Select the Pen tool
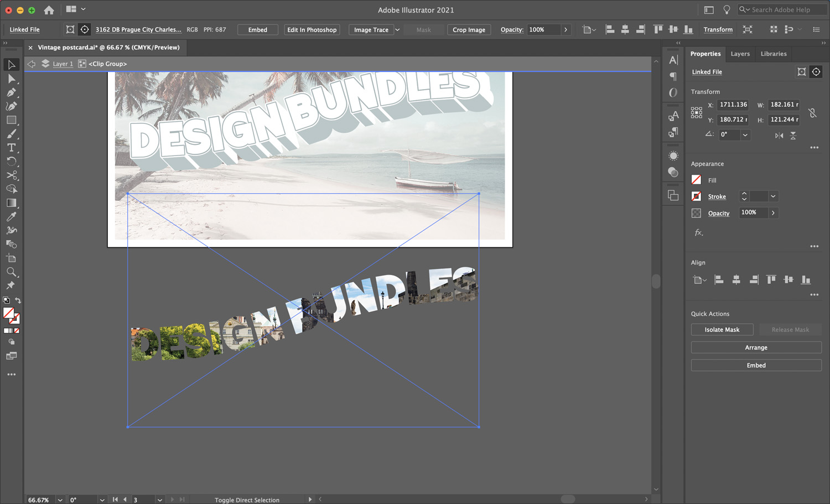The height and width of the screenshot is (504, 830). tap(11, 92)
